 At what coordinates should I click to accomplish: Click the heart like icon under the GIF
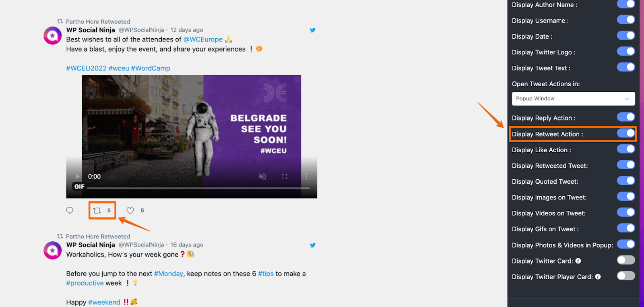130,210
